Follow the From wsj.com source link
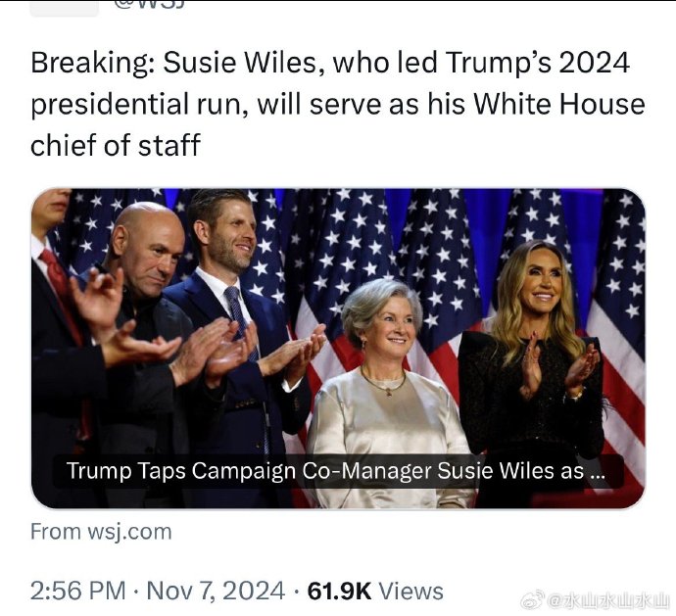Viewport: 676px width, 616px height. (x=101, y=532)
